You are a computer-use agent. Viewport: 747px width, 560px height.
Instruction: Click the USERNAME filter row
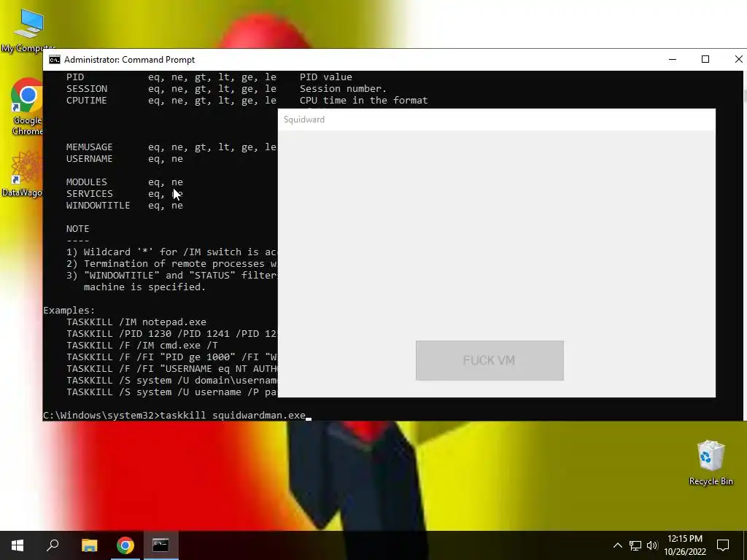(124, 158)
